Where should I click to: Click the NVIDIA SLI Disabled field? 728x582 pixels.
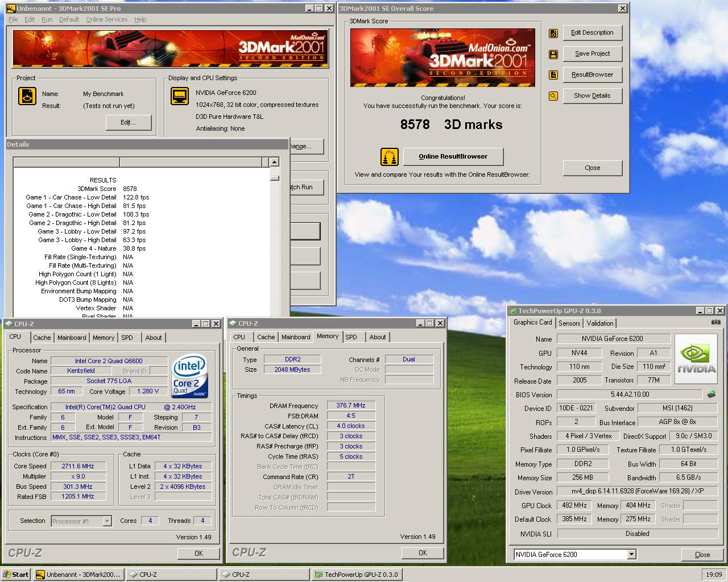click(637, 534)
